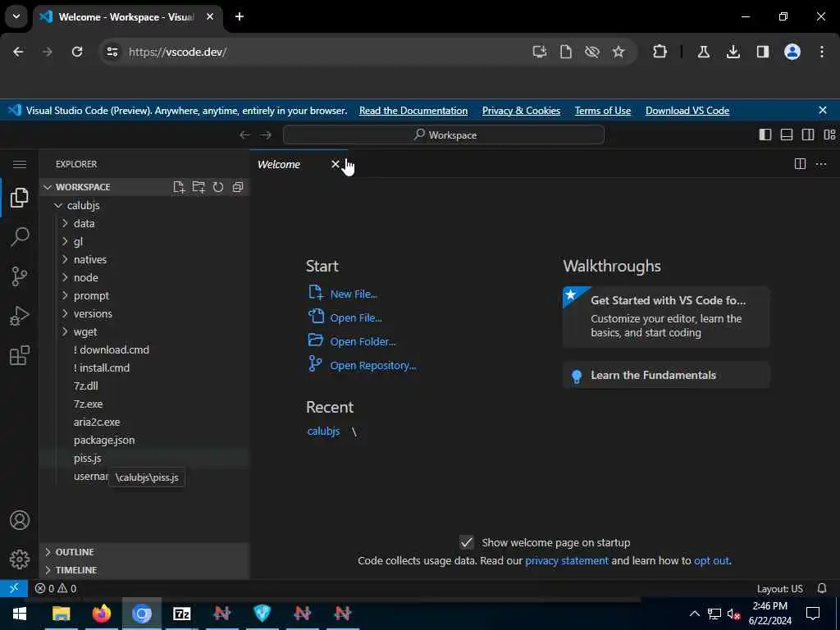Image resolution: width=840 pixels, height=630 pixels.
Task: Go forward in editor navigation history
Action: point(266,135)
